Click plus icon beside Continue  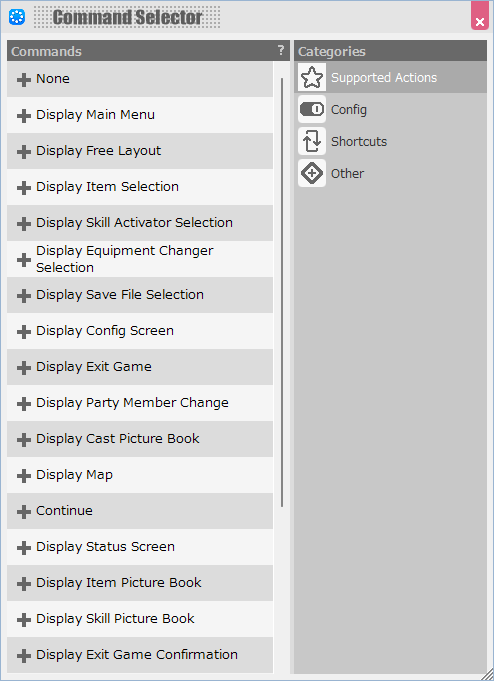(24, 512)
